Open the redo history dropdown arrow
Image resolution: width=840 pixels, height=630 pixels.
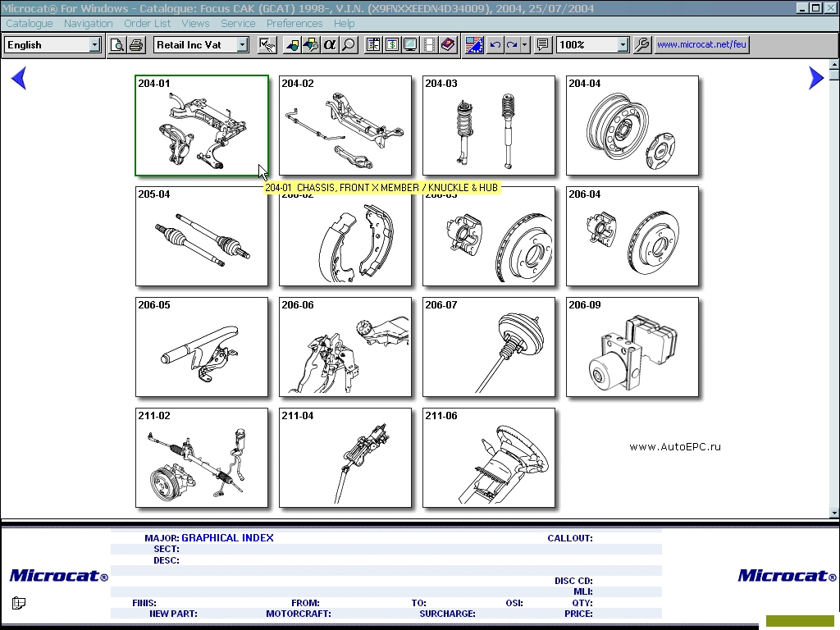[525, 45]
